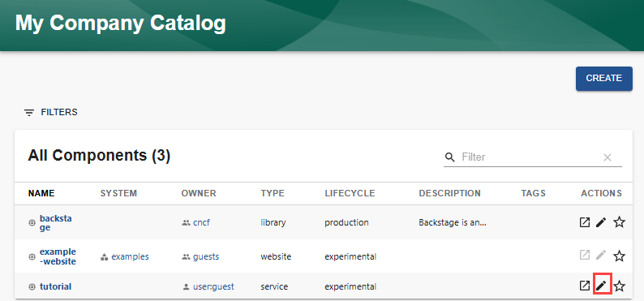Click the ACTIONS column header
Screen dimensions: 644x301
pos(601,193)
